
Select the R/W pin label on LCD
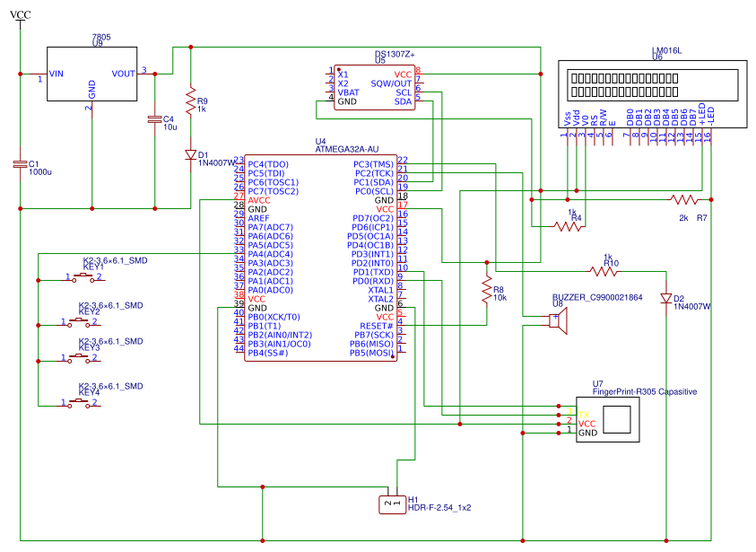(x=604, y=118)
